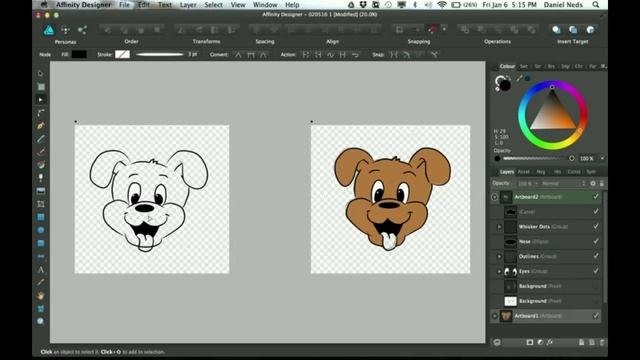Click the Reverse Curves action icon
The width and height of the screenshot is (640, 360).
tap(356, 55)
